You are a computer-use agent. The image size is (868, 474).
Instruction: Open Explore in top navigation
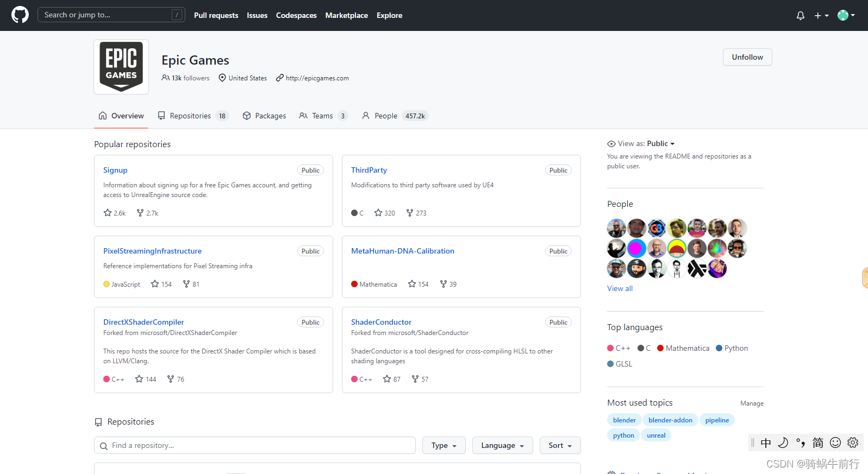(x=390, y=15)
